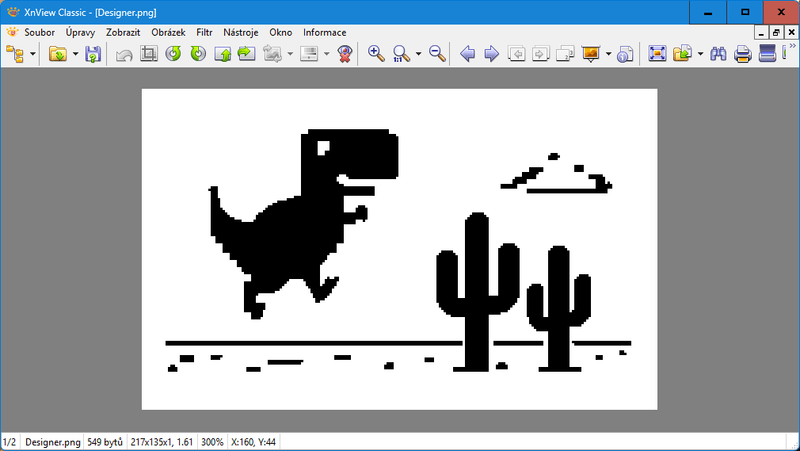The width and height of the screenshot is (800, 451).
Task: Rotate image clockwise with the right rotate icon
Action: click(x=198, y=54)
